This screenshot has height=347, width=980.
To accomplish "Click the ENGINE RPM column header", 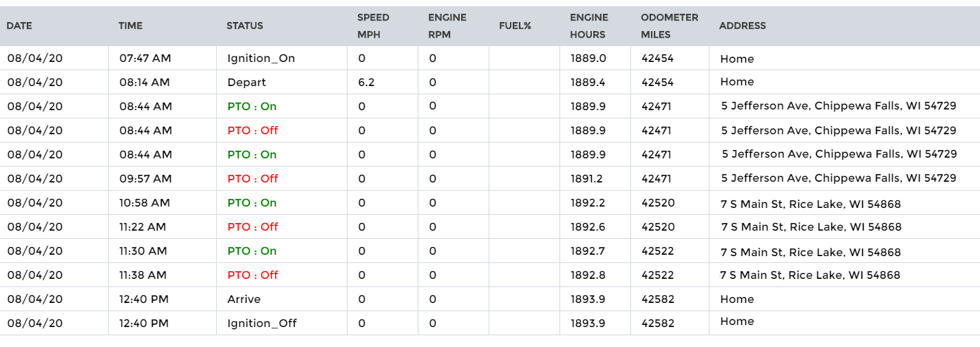I will pyautogui.click(x=447, y=25).
